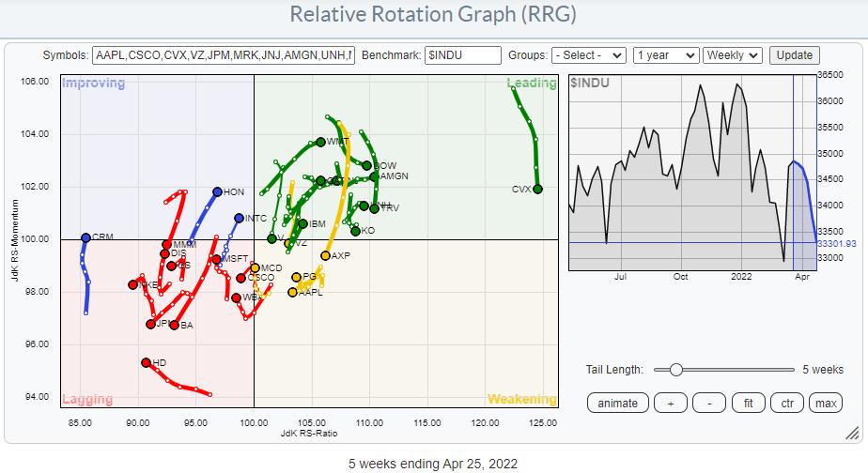Select the CRM point on the graph
868x473 pixels.
point(85,237)
